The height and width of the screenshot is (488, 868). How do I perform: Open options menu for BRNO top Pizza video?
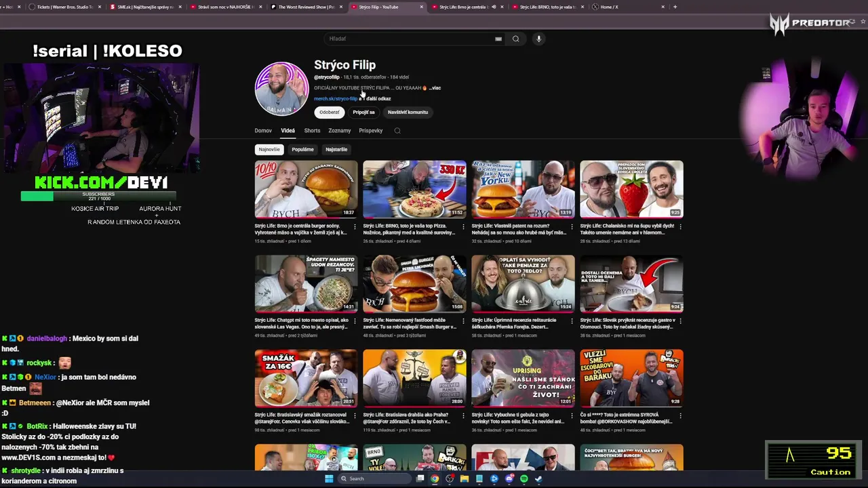coord(463,226)
